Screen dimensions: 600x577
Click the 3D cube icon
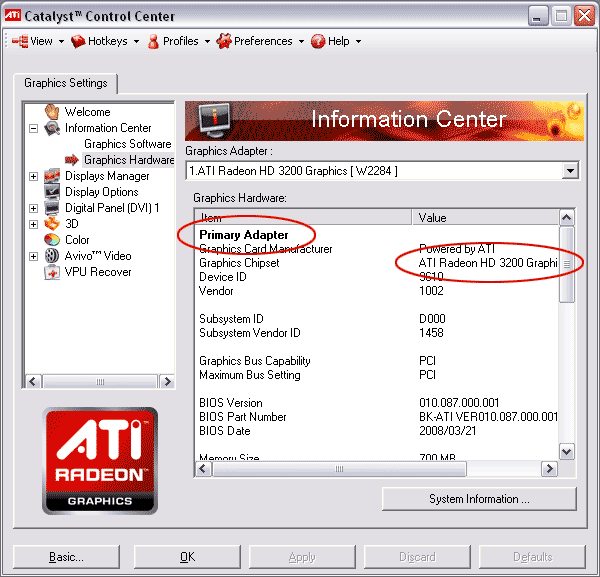(x=52, y=224)
